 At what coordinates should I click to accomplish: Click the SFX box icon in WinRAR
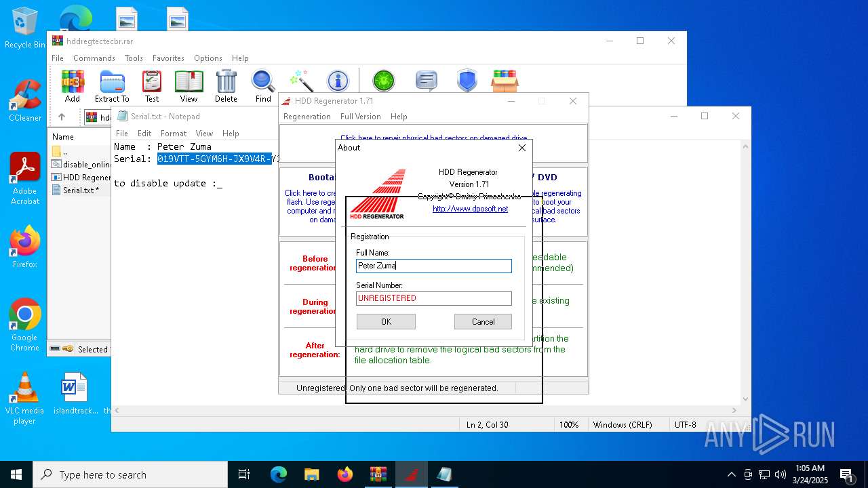click(x=505, y=81)
